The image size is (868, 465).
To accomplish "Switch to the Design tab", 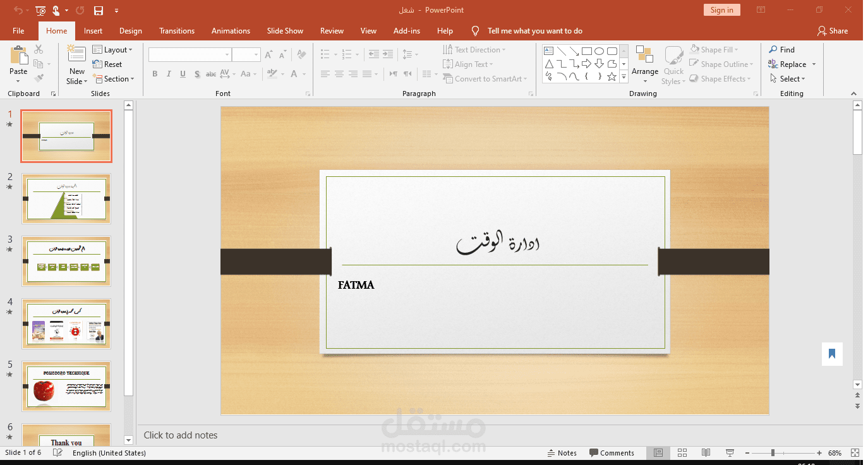I will coord(131,30).
